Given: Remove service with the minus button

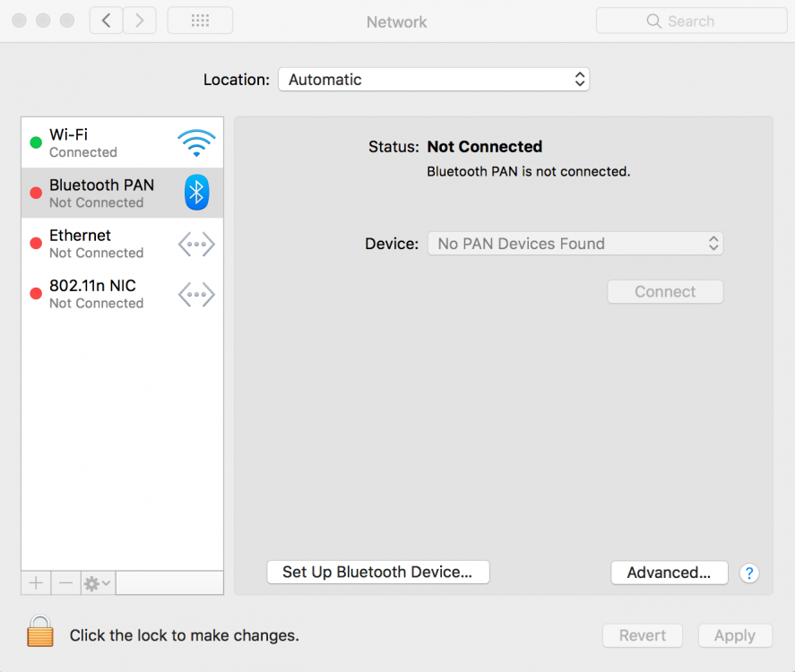Looking at the screenshot, I should [x=65, y=583].
